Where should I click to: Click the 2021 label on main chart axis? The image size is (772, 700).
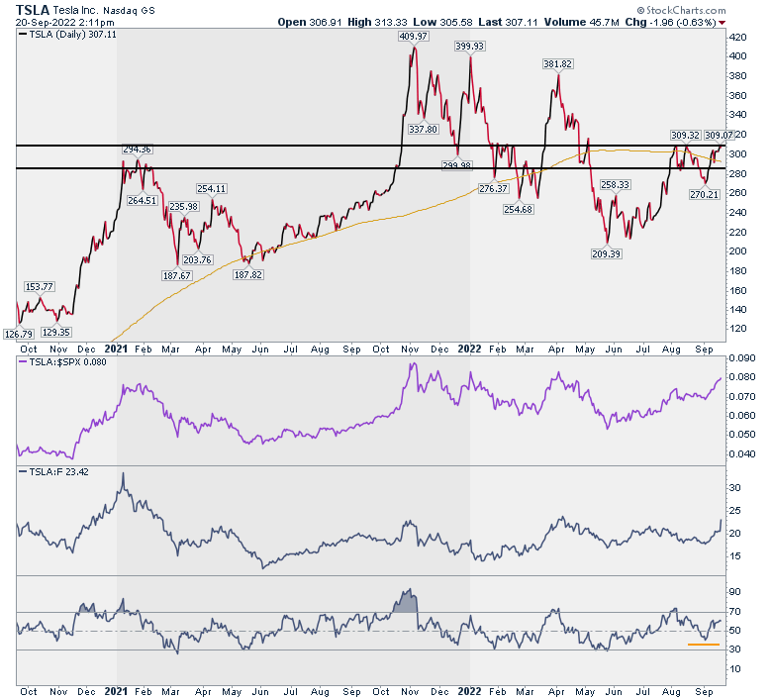coord(116,349)
